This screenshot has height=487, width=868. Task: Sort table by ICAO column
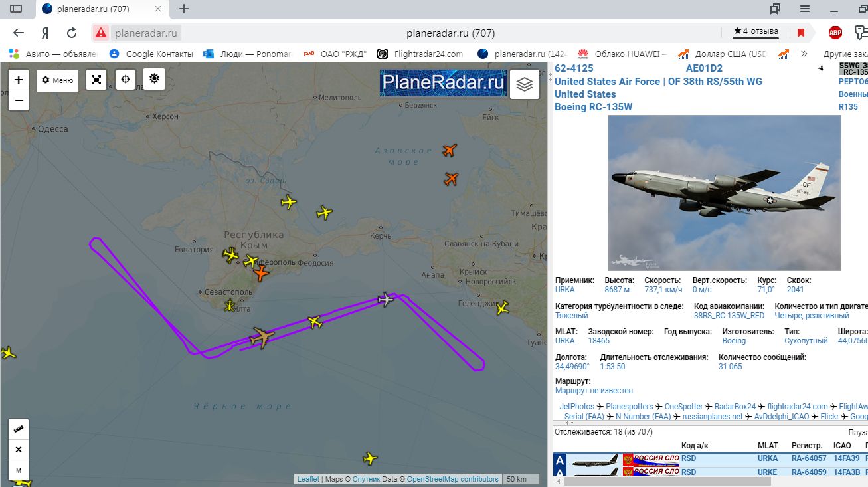(842, 446)
